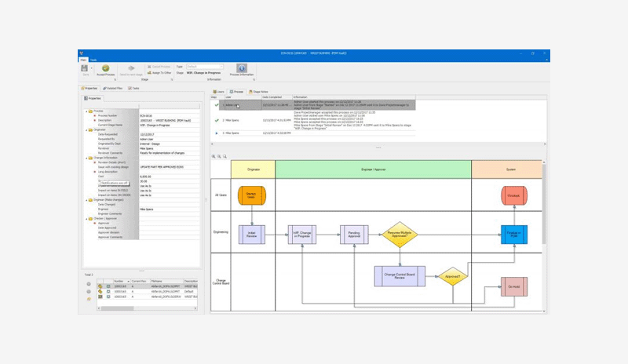Click the Save icon in ribbon
Viewport: 628px width, 364px height.
tap(85, 69)
